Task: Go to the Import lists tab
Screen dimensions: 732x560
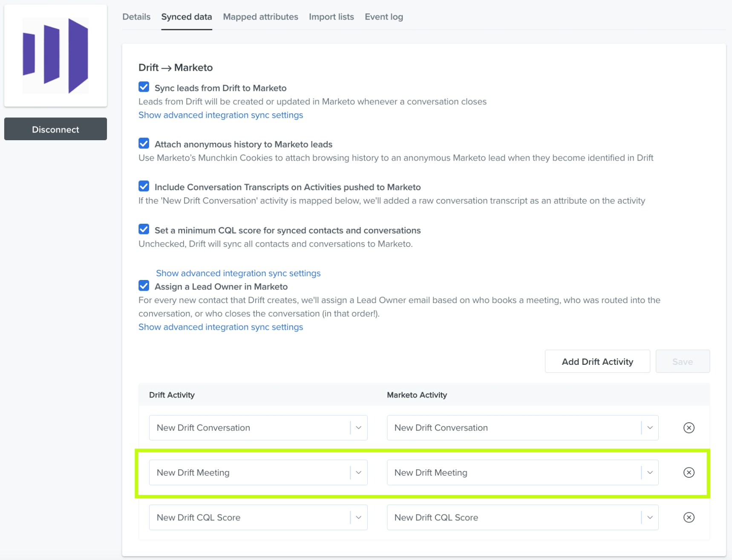Action: pos(331,17)
